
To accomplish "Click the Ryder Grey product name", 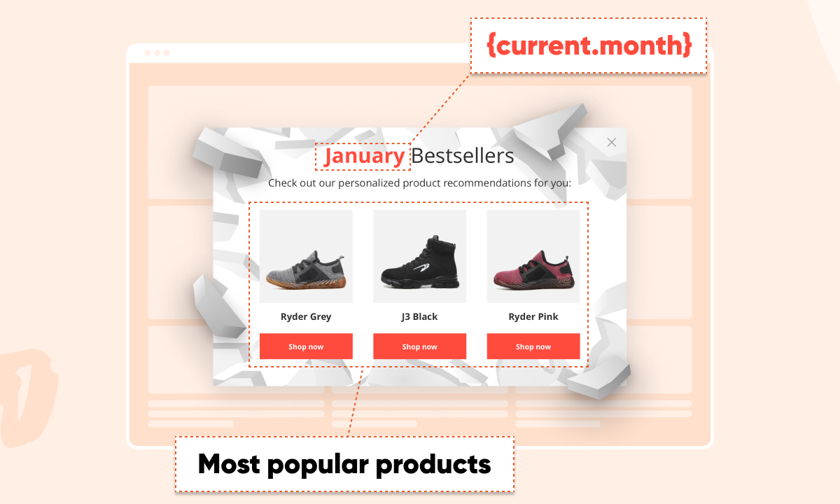I will tap(306, 316).
